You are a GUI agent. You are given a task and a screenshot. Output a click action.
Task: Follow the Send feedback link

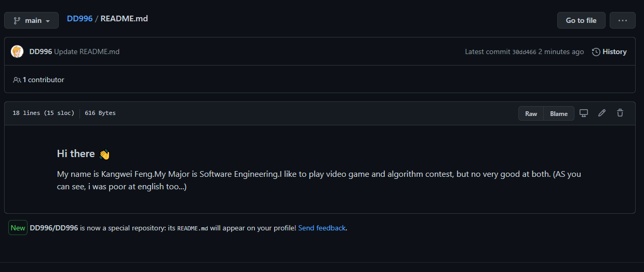pyautogui.click(x=321, y=228)
